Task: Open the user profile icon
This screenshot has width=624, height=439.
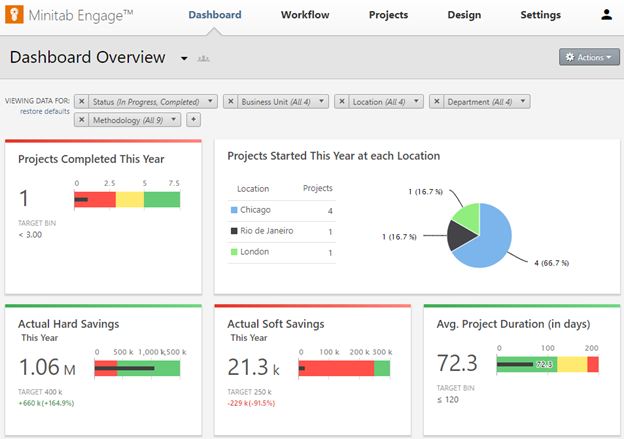Action: (606, 15)
